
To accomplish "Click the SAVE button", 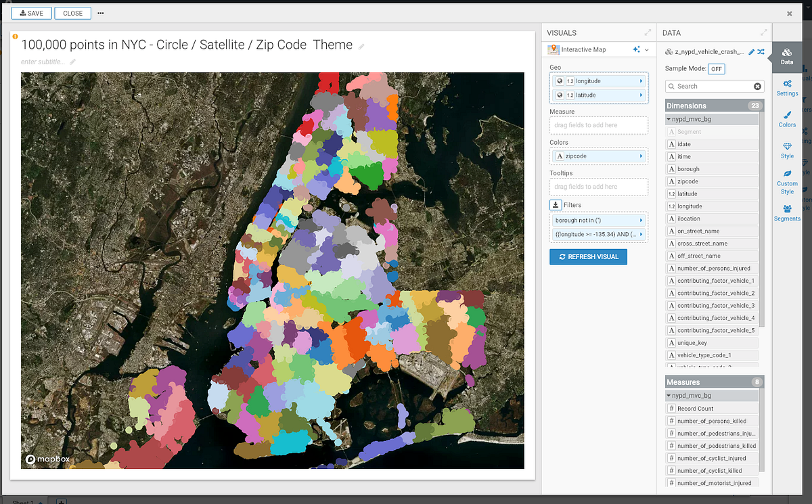I will point(31,13).
